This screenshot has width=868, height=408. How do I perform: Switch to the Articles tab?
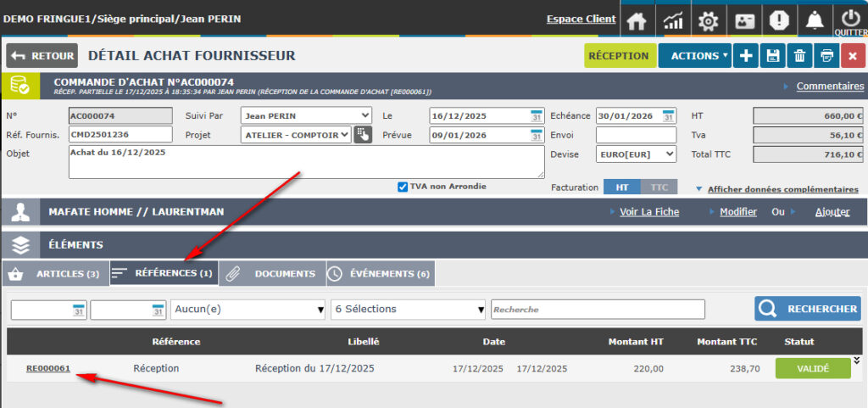[x=56, y=274]
